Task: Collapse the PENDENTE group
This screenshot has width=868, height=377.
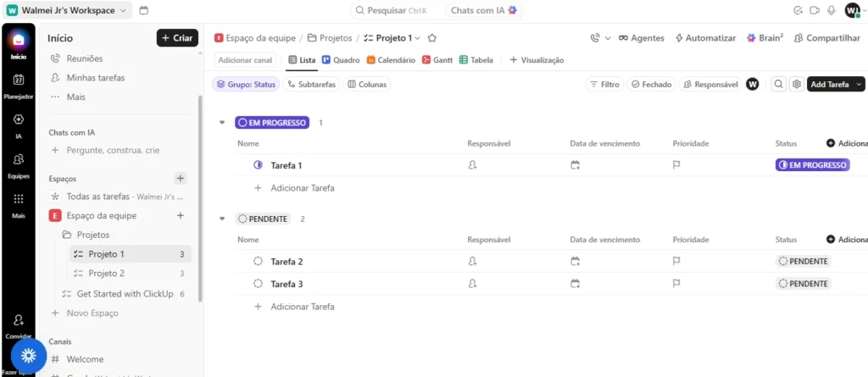Action: click(x=222, y=219)
